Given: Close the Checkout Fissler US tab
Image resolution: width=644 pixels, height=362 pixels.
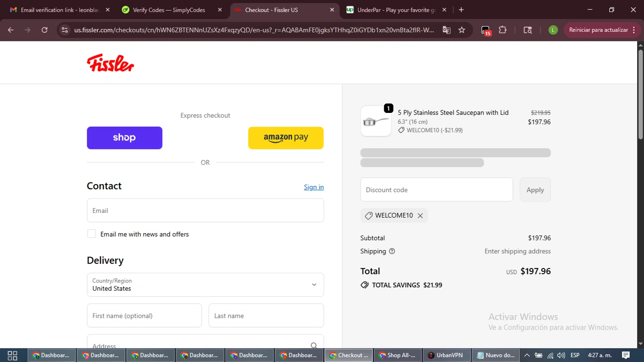Looking at the screenshot, I should pyautogui.click(x=332, y=10).
